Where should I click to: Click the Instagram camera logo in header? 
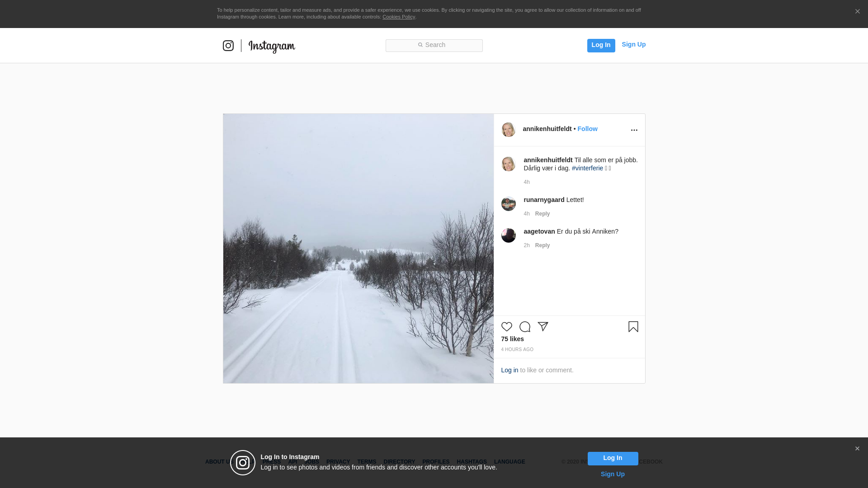click(x=228, y=46)
